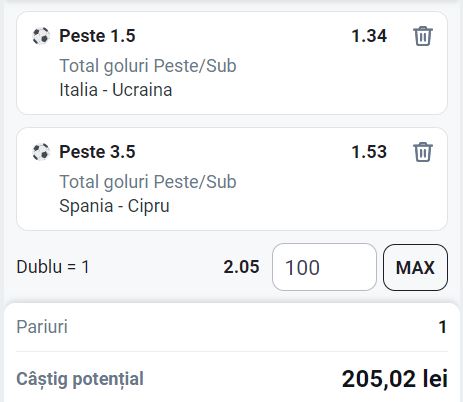Viewport: 463px width, 402px height.
Task: Click Total goluri Peste/Sub in first card
Action: (x=148, y=65)
